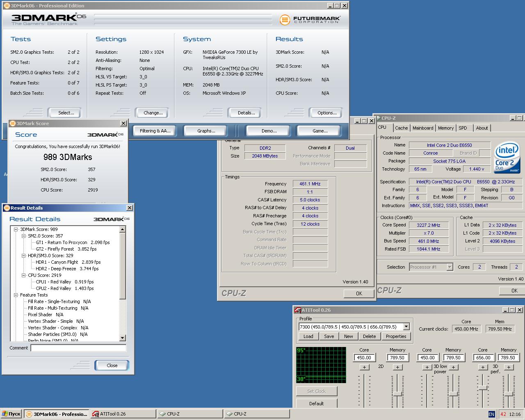This screenshot has height=420, width=525.
Task: Select CPU1 - Red Valley result row
Action: [x=64, y=282]
